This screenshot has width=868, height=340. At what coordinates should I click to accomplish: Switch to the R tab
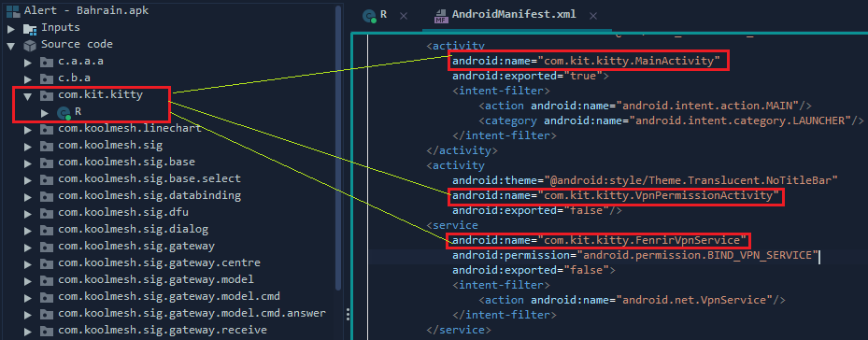(x=383, y=15)
